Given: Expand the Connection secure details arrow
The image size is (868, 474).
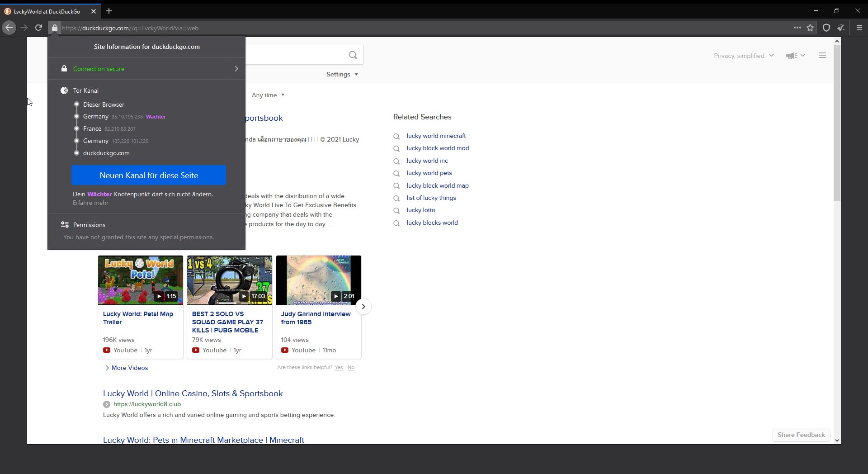Looking at the screenshot, I should coord(236,69).
